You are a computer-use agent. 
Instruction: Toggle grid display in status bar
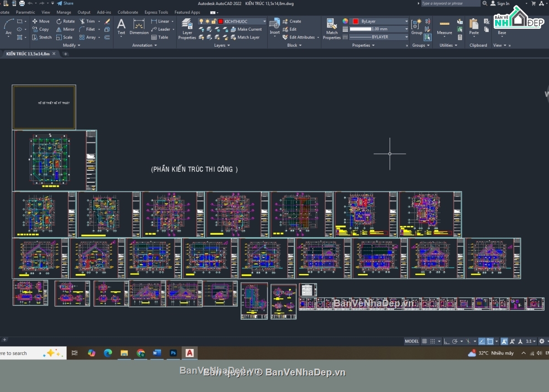425,341
